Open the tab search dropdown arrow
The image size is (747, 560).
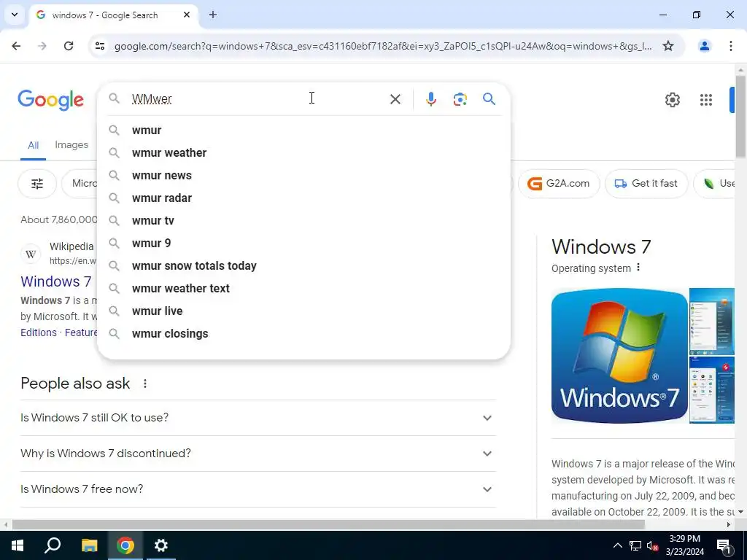tap(15, 15)
